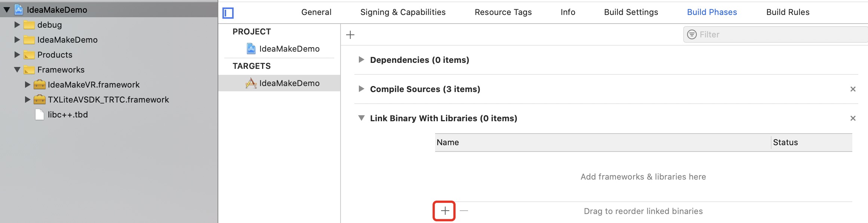This screenshot has height=223, width=868.
Task: Click the minus button to remove linked library
Action: (464, 211)
